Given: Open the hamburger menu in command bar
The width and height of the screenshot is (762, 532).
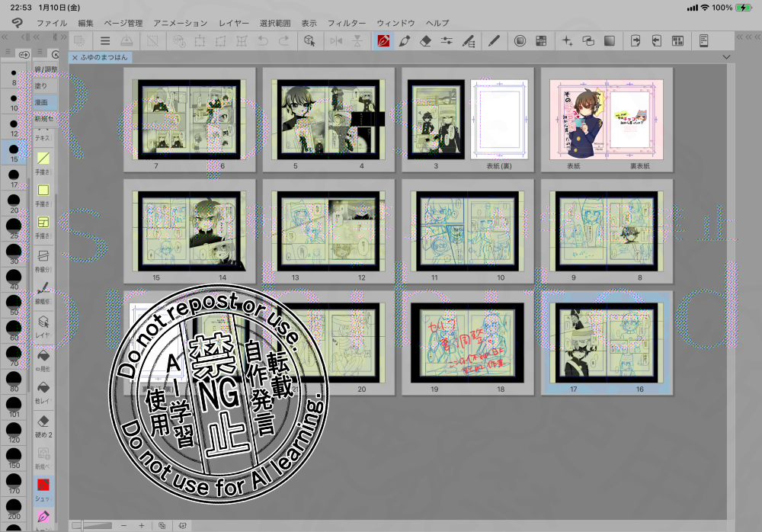Looking at the screenshot, I should [105, 41].
